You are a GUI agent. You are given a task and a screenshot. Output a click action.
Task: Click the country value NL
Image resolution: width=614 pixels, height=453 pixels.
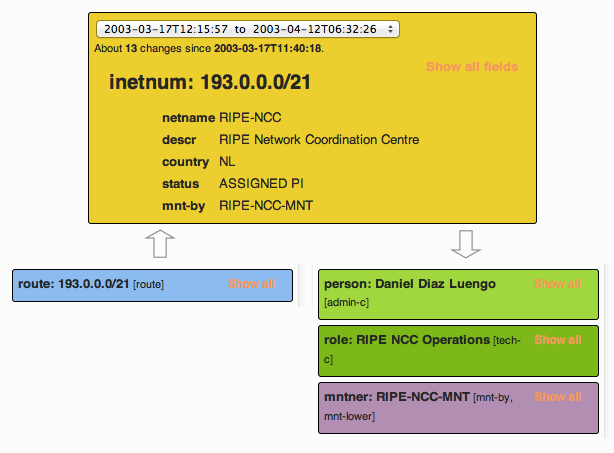point(227,162)
